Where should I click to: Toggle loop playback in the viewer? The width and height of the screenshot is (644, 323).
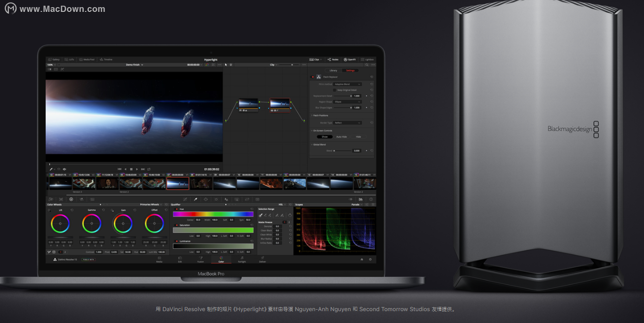click(149, 169)
